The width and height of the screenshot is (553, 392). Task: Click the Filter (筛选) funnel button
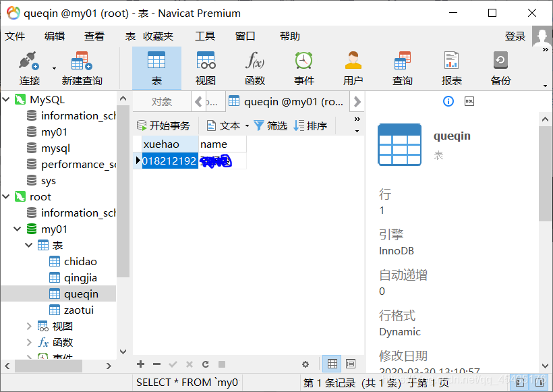(x=270, y=125)
